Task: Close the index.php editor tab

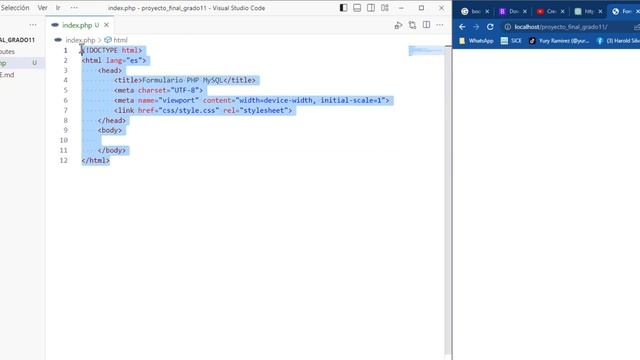Action: 107,25
